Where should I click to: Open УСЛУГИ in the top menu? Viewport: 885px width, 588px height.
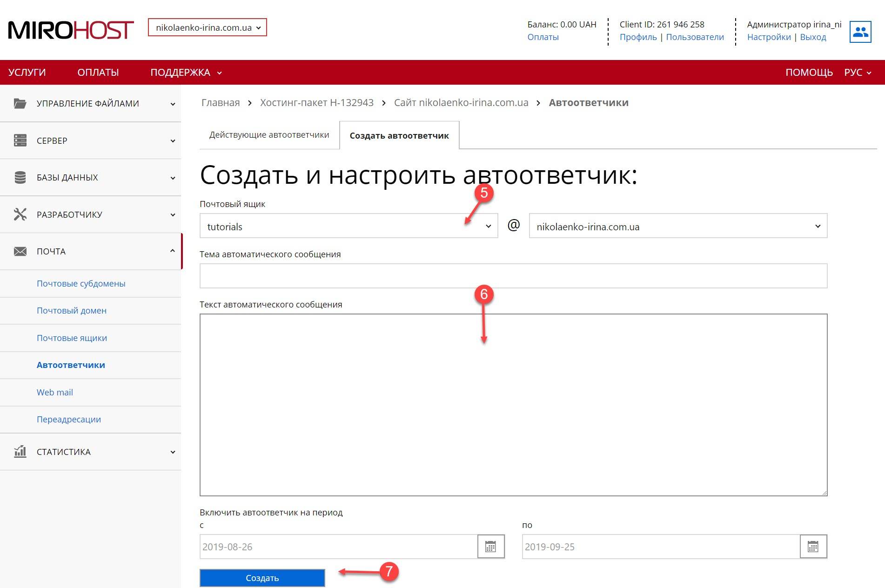pos(27,73)
